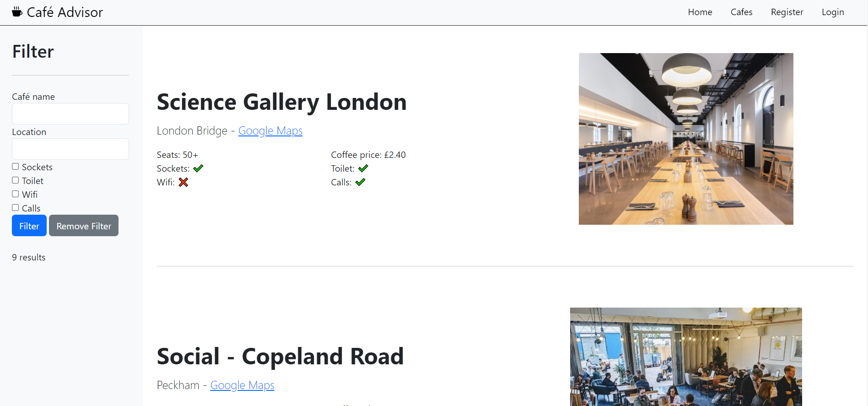The height and width of the screenshot is (406, 868).
Task: Click the red Wifi cross icon
Action: click(x=183, y=182)
